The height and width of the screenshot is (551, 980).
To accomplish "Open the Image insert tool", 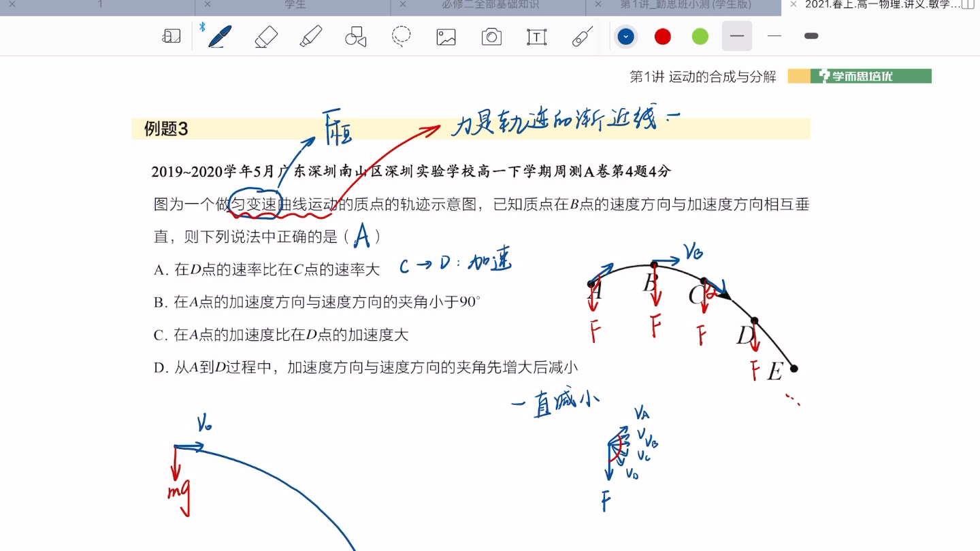I will click(x=446, y=37).
